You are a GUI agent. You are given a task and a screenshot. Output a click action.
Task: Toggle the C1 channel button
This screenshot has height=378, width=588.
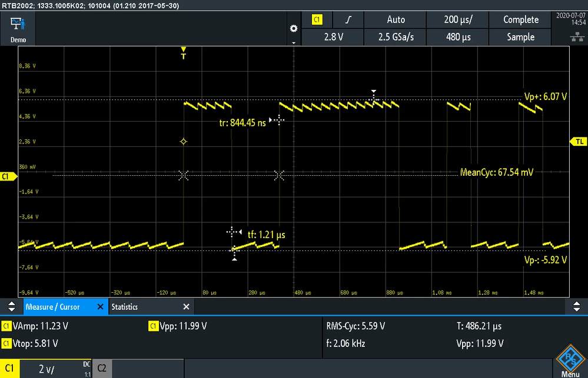10,369
